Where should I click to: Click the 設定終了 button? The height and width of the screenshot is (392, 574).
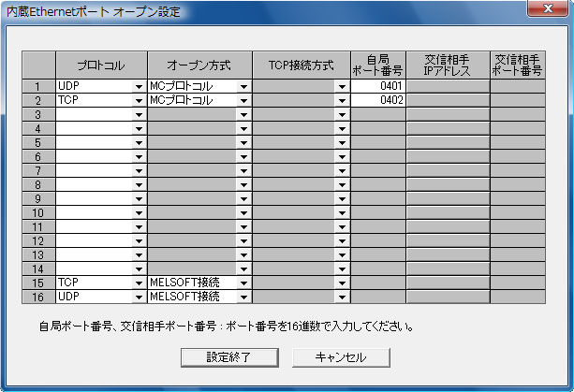click(228, 357)
